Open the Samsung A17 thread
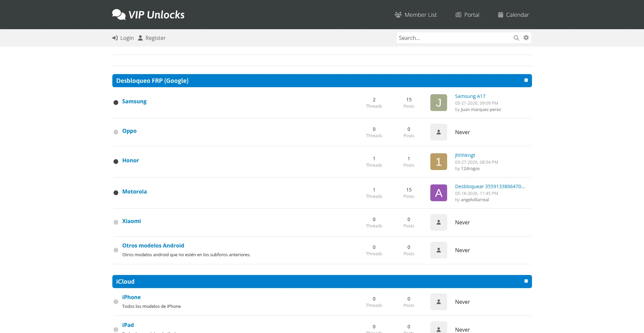The height and width of the screenshot is (333, 644). [x=470, y=96]
